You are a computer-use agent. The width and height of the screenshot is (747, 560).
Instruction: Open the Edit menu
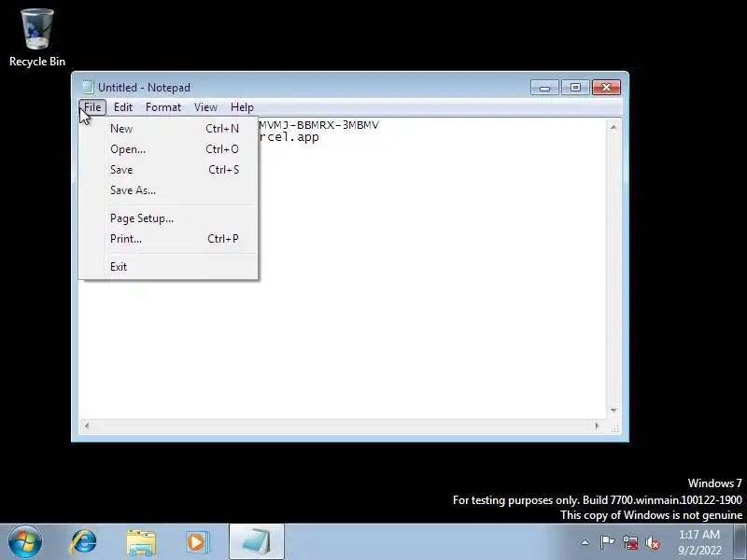coord(123,107)
